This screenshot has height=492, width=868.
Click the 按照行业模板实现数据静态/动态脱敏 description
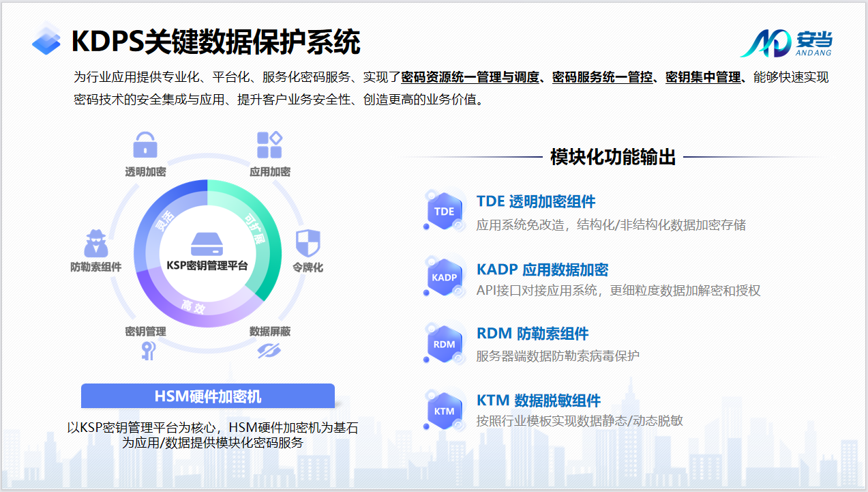[x=580, y=421]
